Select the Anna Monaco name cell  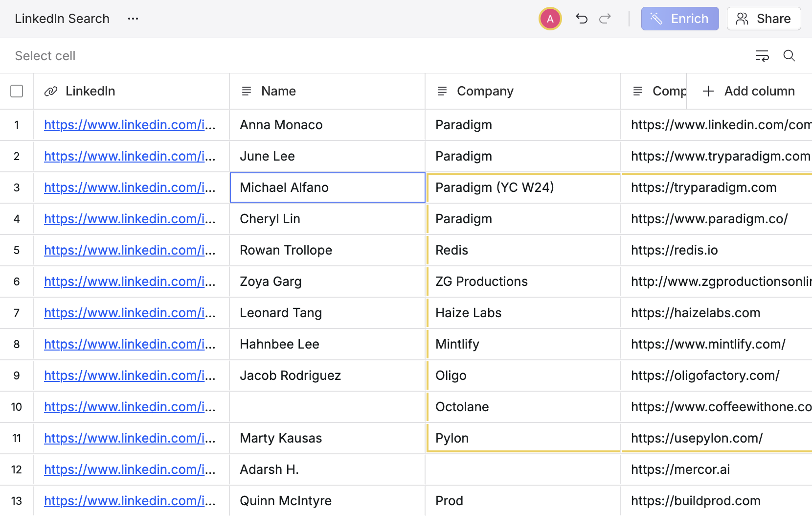click(327, 125)
